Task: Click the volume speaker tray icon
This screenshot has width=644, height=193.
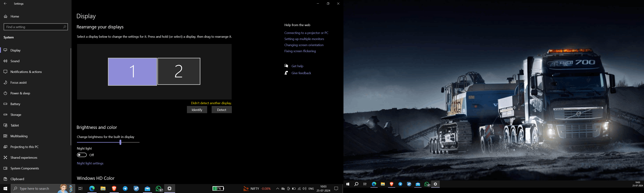Action: coord(304,189)
